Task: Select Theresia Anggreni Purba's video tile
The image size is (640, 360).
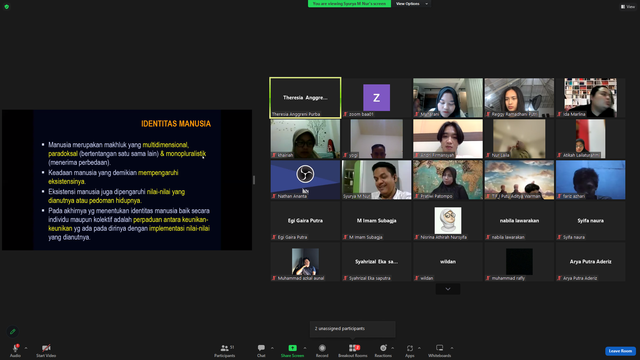Action: coord(305,98)
